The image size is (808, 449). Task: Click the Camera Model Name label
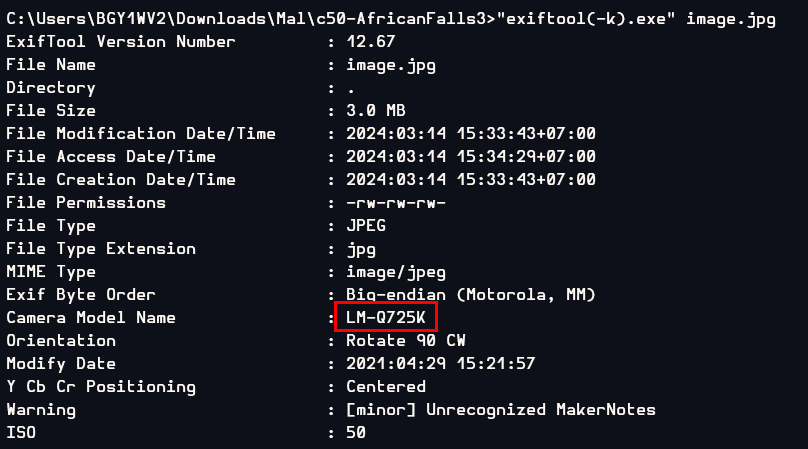point(91,318)
